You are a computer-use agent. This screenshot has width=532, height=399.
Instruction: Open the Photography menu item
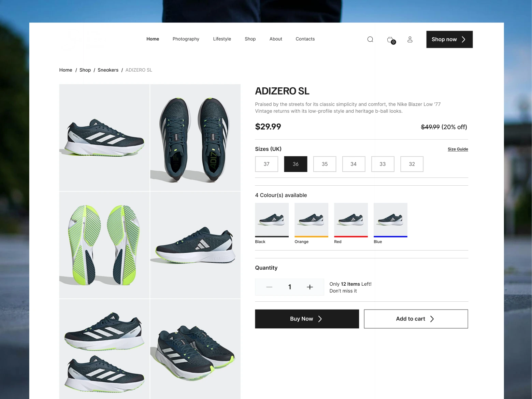pos(186,39)
